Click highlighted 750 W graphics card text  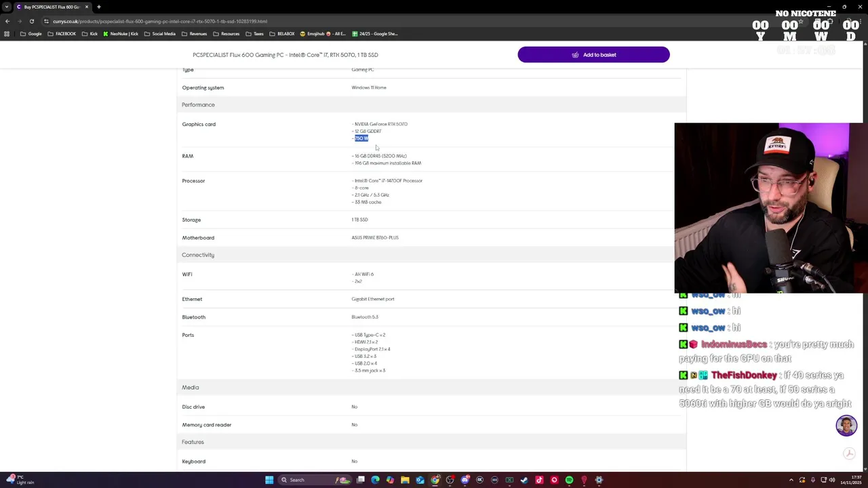coord(361,138)
